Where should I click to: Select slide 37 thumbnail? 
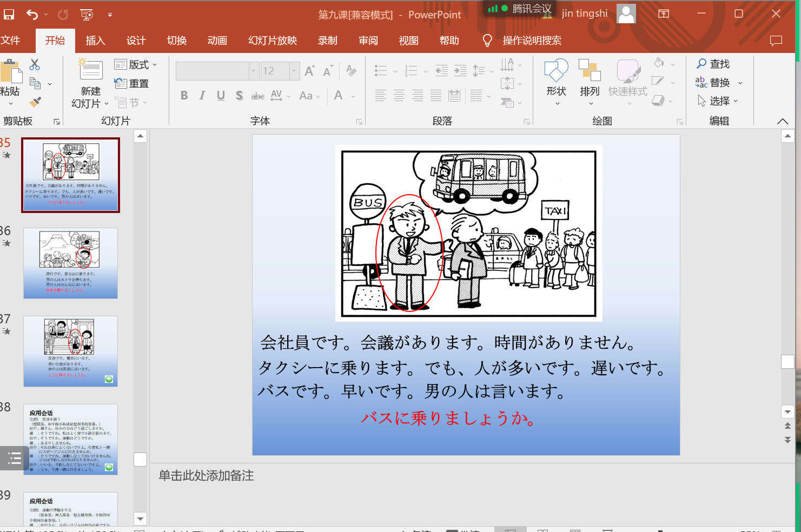(x=70, y=351)
